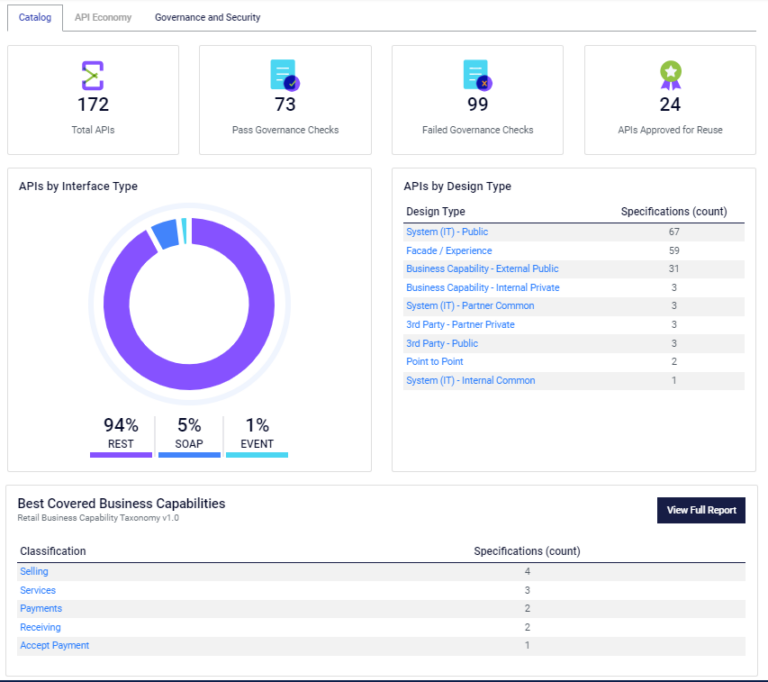The height and width of the screenshot is (682, 768).
Task: Open System (IT) - Partner Common link
Action: (x=470, y=306)
